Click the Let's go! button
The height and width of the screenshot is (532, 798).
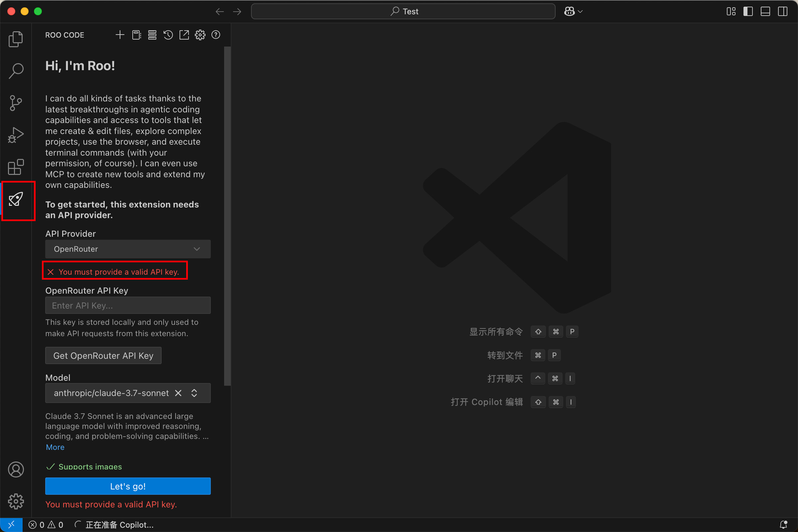click(x=128, y=486)
